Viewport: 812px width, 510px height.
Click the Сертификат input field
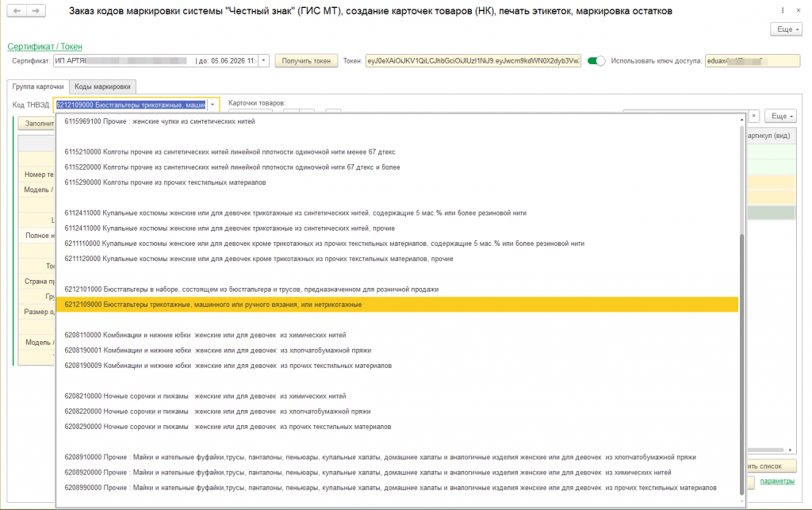click(155, 60)
